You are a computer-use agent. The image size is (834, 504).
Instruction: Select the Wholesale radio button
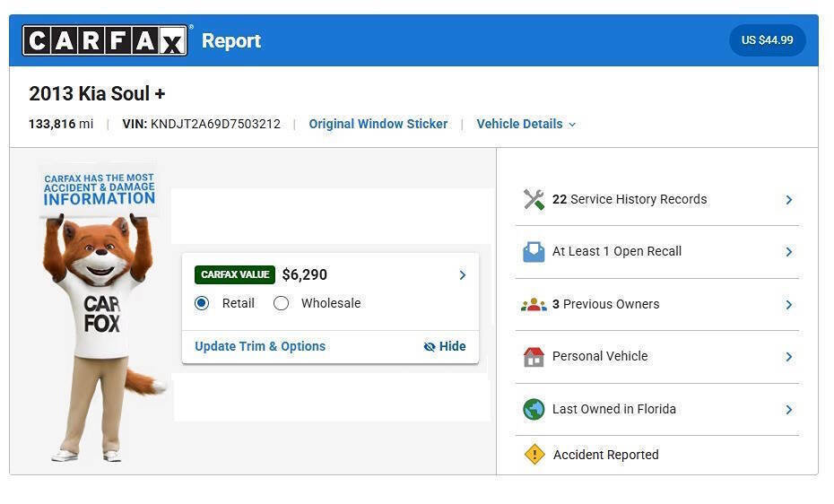[x=281, y=303]
